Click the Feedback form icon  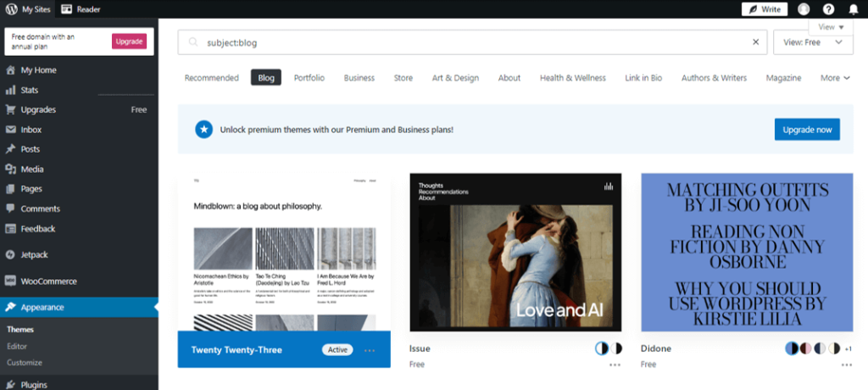[x=10, y=228]
